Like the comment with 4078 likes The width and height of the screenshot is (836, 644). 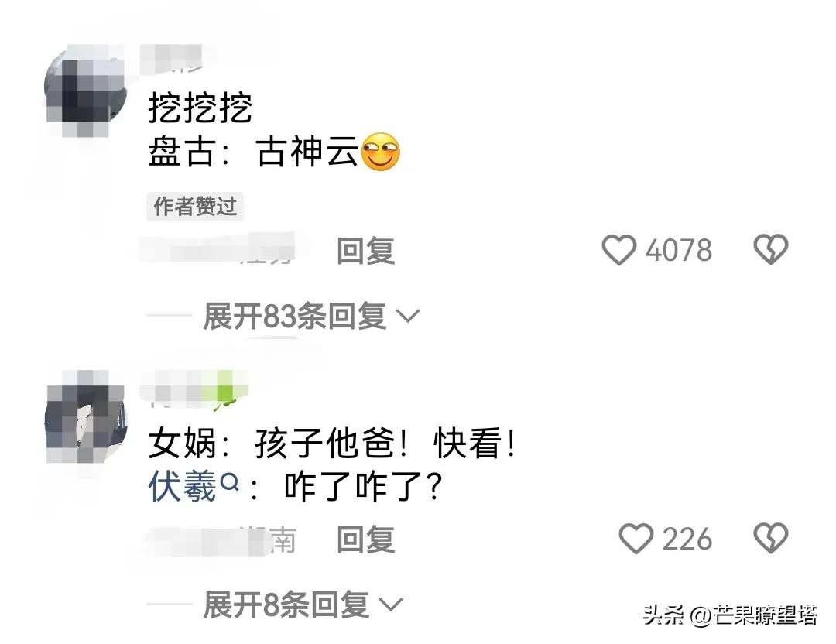(618, 250)
